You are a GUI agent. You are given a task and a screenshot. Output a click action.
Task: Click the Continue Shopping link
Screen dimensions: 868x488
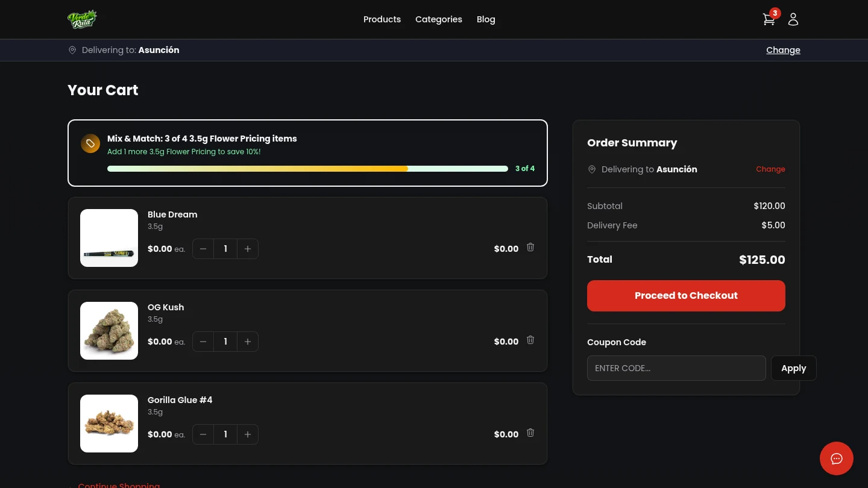point(119,485)
